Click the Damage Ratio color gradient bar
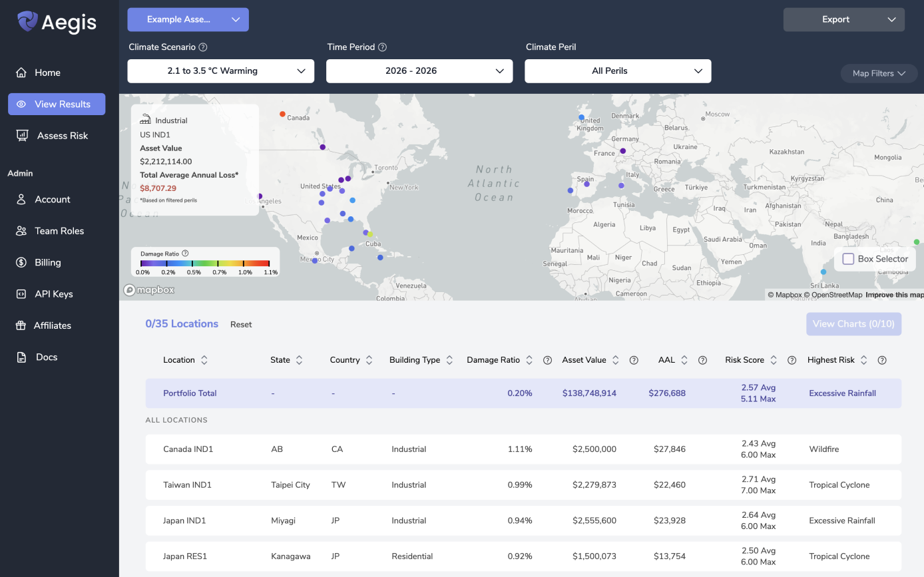The width and height of the screenshot is (924, 577). click(205, 264)
